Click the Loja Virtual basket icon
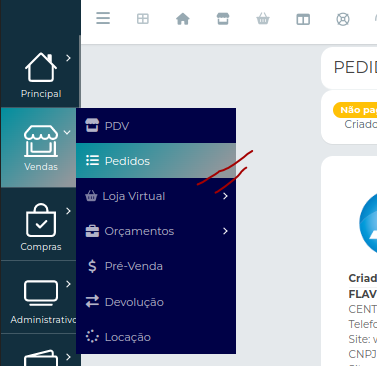Image resolution: width=377 pixels, height=366 pixels. point(91,196)
